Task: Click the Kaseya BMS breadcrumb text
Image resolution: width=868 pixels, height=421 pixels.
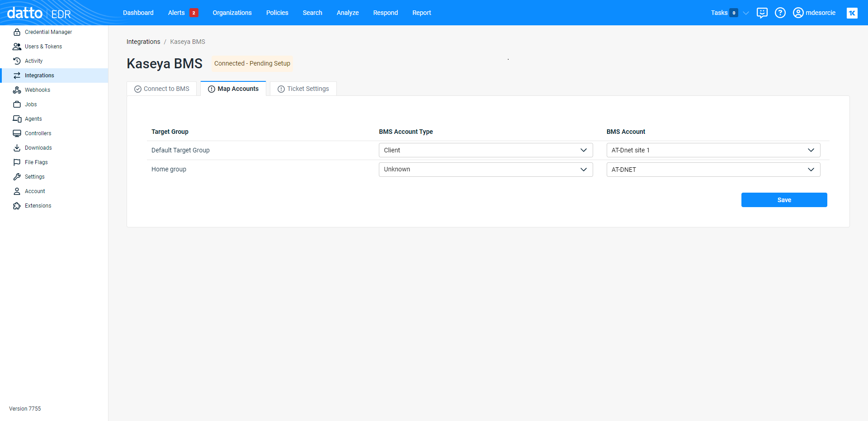Action: 188,42
